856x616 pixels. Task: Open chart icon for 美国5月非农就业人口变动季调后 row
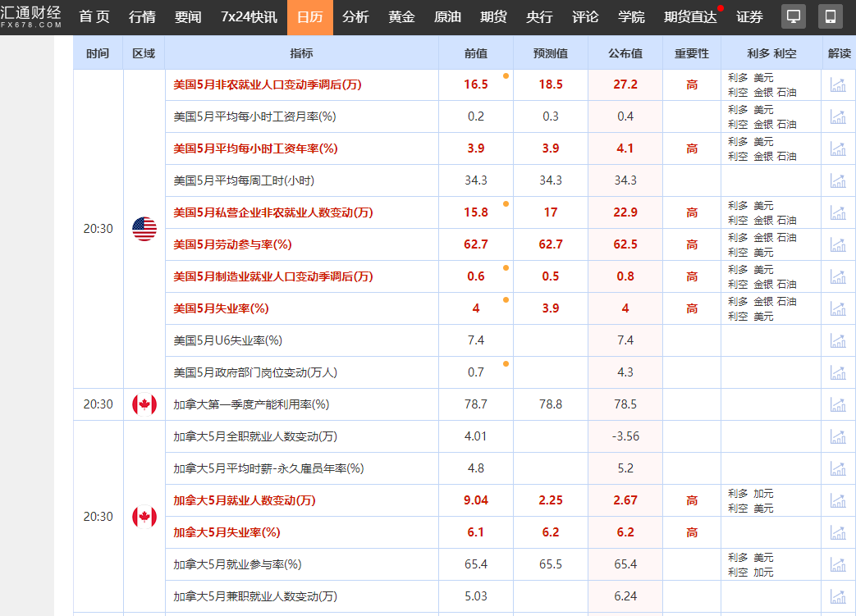pyautogui.click(x=838, y=84)
